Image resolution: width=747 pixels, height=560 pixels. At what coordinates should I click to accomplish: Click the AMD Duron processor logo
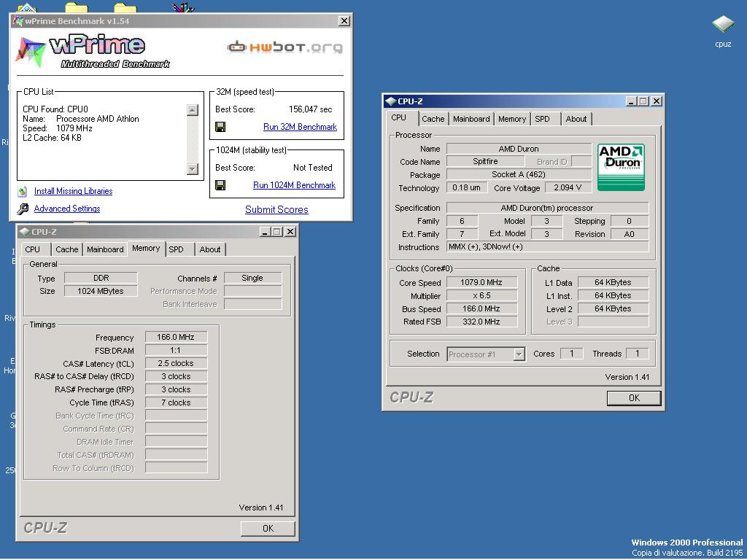(x=621, y=167)
